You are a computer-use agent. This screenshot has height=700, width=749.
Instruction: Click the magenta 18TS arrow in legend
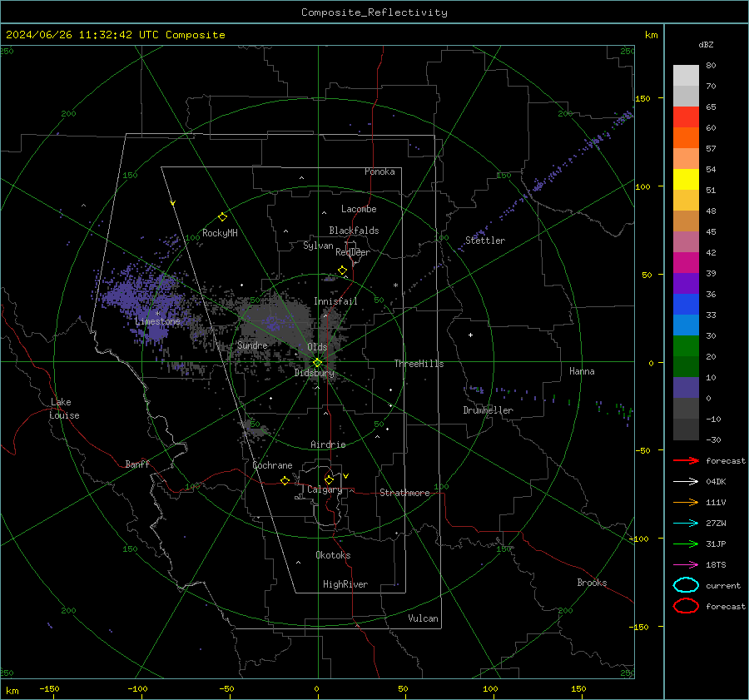pos(686,565)
